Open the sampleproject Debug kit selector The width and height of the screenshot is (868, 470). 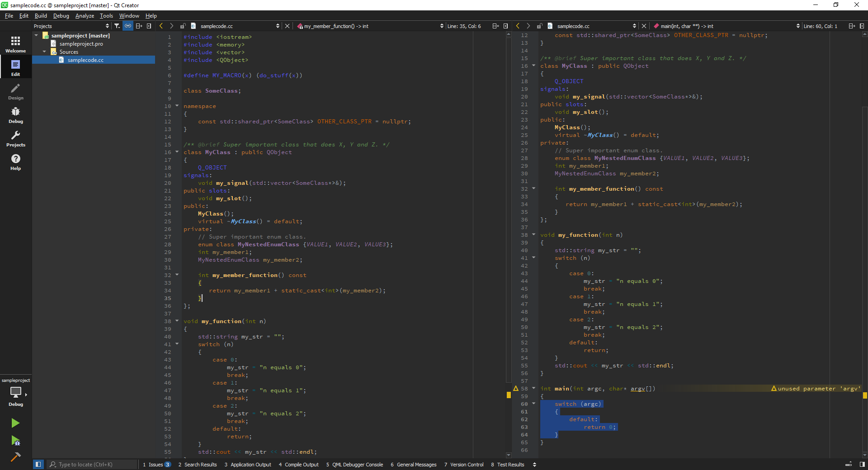[16, 392]
